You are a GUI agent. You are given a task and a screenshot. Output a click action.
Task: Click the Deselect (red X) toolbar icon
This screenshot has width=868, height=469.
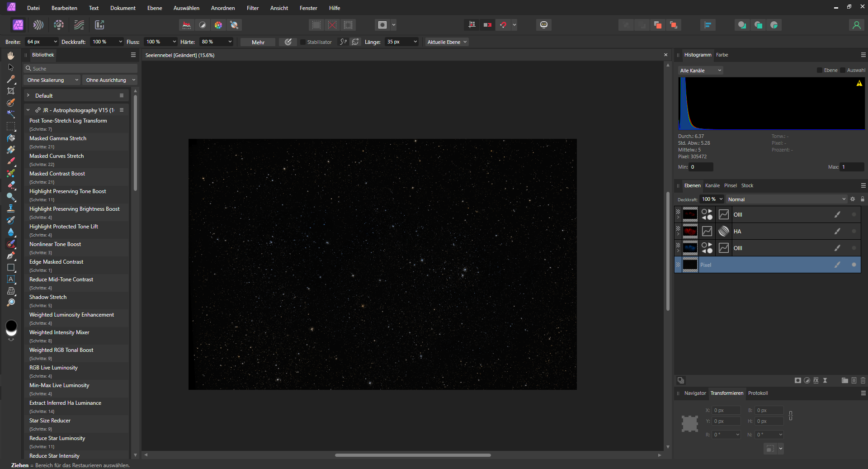[x=332, y=25]
